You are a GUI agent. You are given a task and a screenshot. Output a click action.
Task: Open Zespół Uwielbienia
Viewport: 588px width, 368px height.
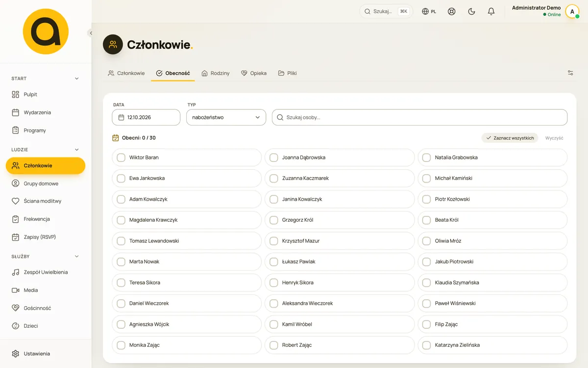[x=46, y=272]
